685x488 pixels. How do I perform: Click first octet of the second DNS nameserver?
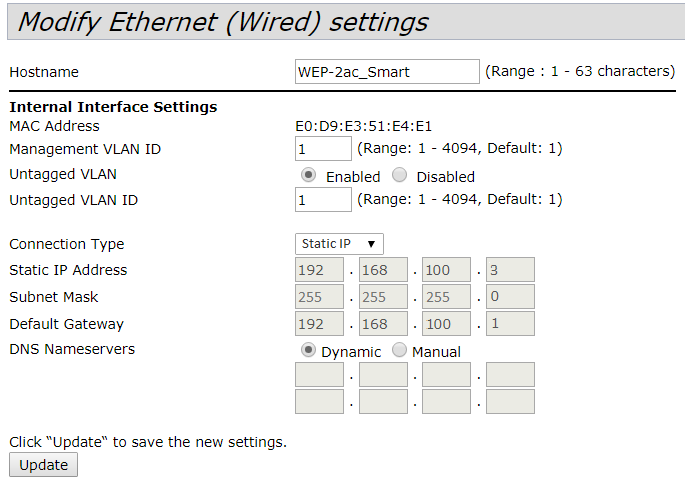pyautogui.click(x=320, y=401)
